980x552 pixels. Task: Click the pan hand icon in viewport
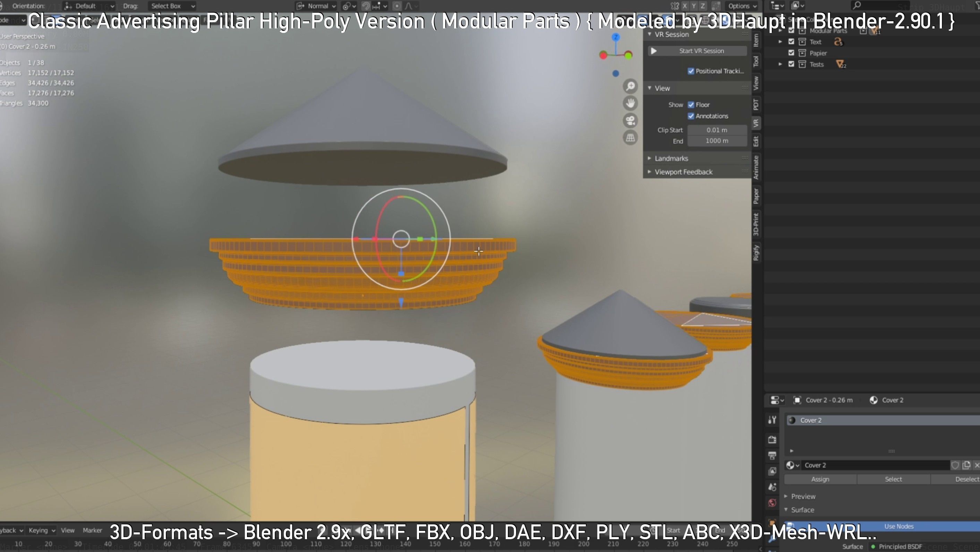pyautogui.click(x=630, y=103)
